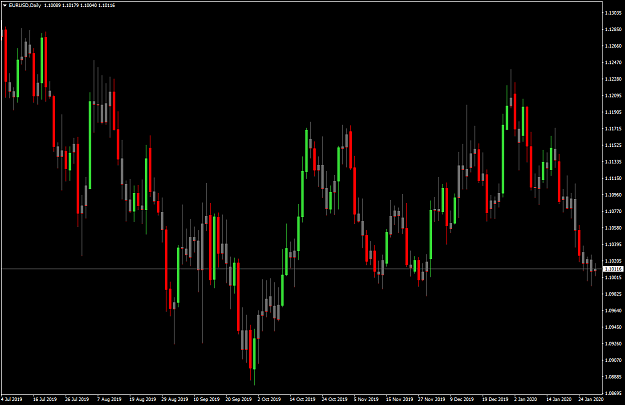Click the 16 Jul 2019 date label
Screen dimensions: 625x405
point(45,399)
